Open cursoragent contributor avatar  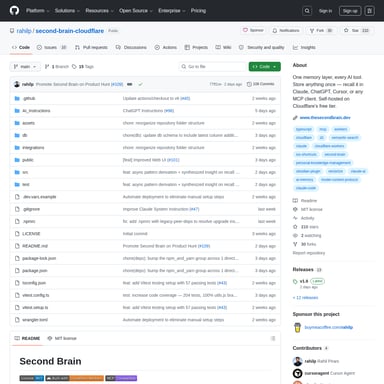tap(297, 373)
